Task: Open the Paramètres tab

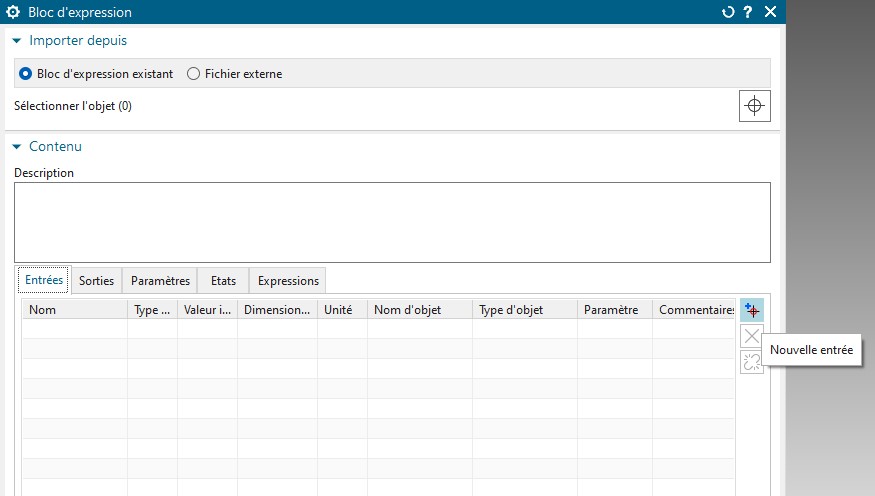Action: [160, 281]
